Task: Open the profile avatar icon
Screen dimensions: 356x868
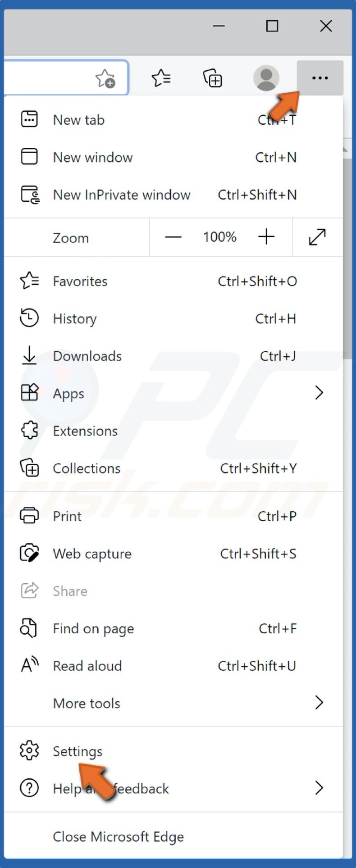Action: tap(266, 77)
